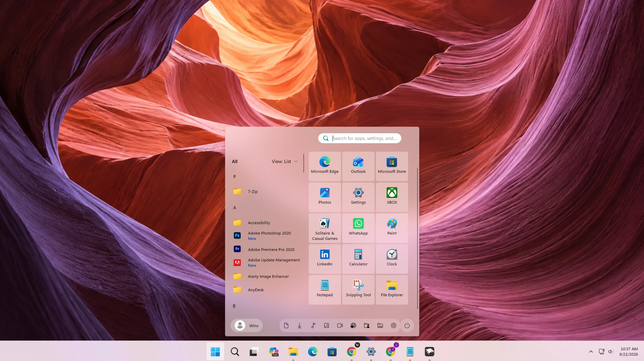
Task: Open Settings from the taskbar
Action: pyautogui.click(x=371, y=352)
